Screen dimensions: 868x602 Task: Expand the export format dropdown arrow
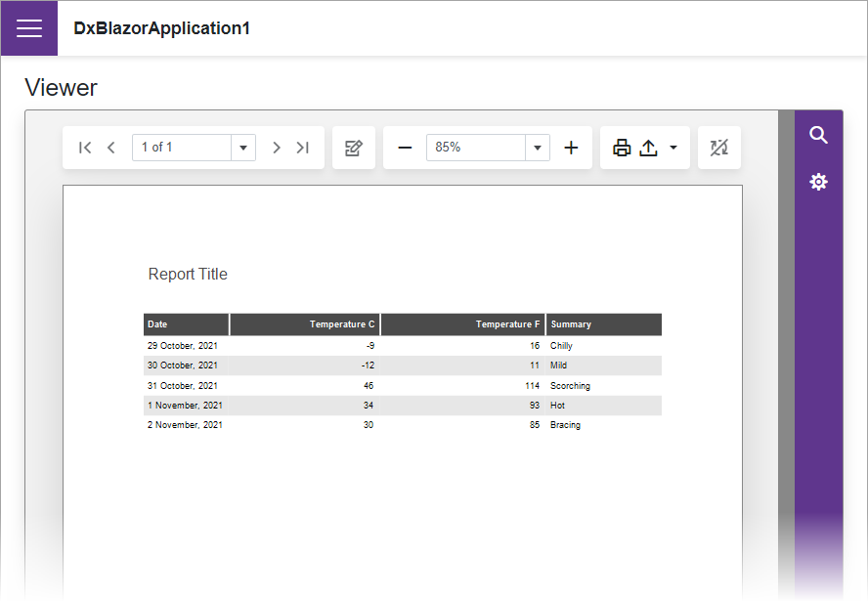(673, 148)
